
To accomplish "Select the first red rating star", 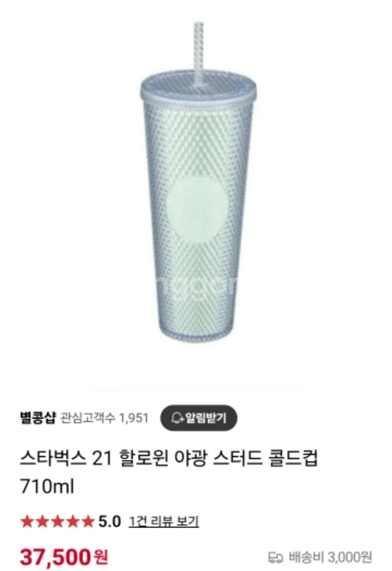I will pos(27,521).
